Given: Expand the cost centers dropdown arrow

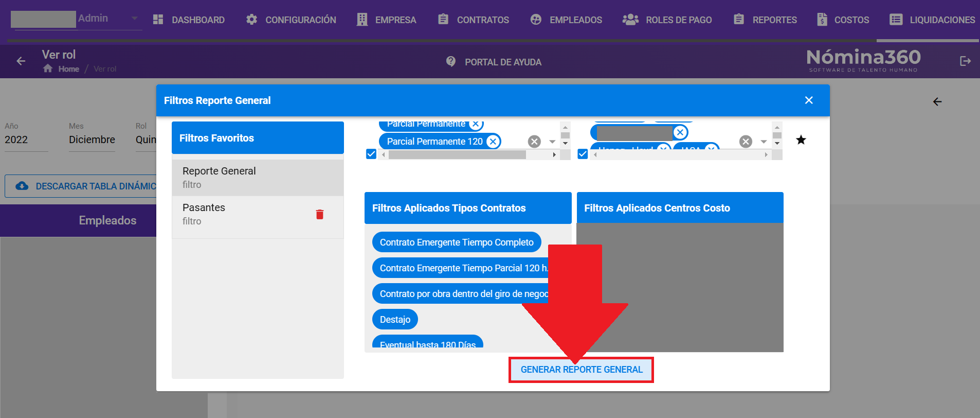Looking at the screenshot, I should pyautogui.click(x=764, y=142).
